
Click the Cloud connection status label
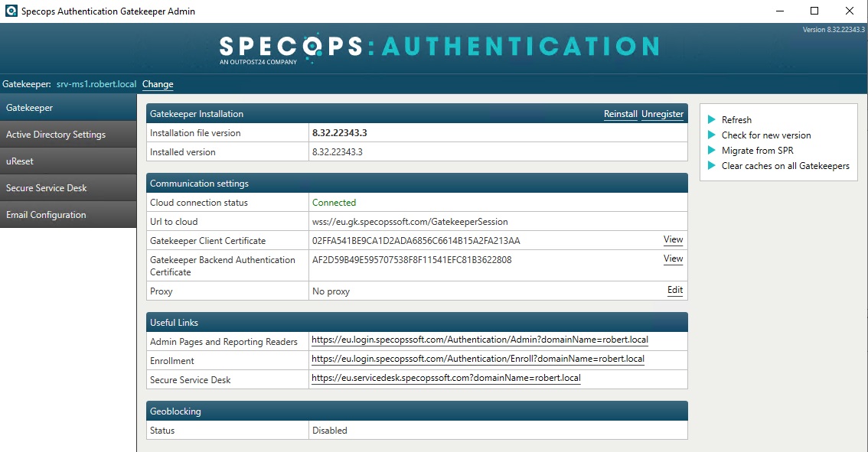pos(199,203)
